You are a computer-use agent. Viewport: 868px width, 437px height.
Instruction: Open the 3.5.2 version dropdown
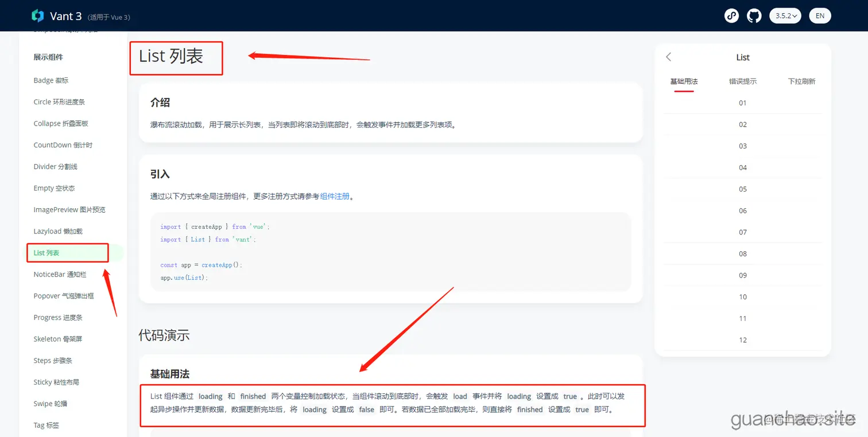click(785, 16)
